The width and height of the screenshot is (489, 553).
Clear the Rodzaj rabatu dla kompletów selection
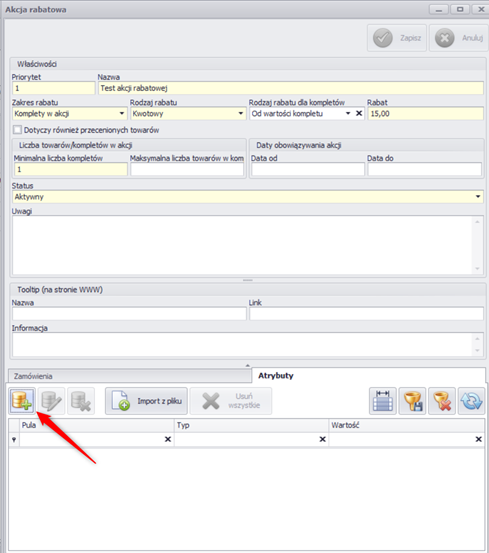[359, 113]
